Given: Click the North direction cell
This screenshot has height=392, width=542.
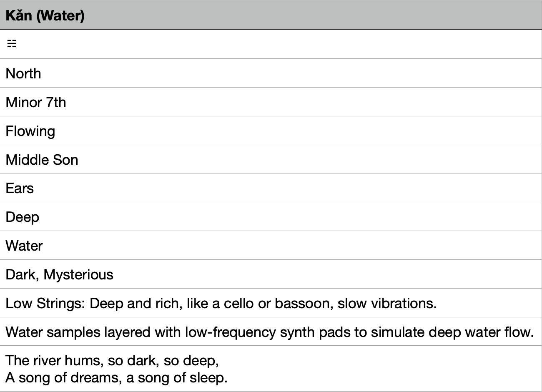Looking at the screenshot, I should pos(23,73).
